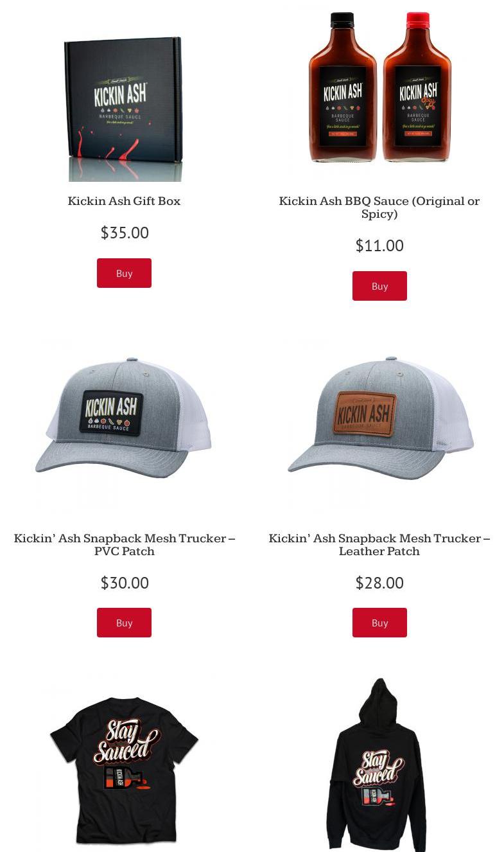
Task: Buy the Kickin Ash Gift Box
Action: (124, 273)
